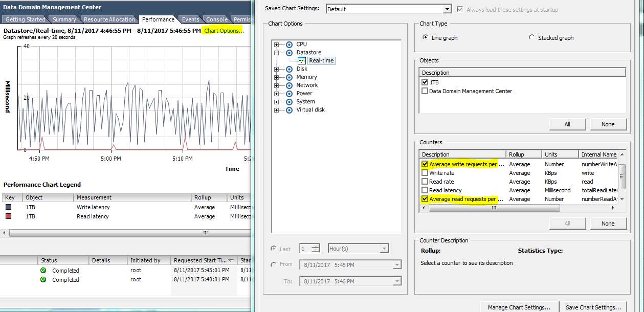Viewport: 644px width, 312px height.
Task: Click the Memory metric group icon
Action: [x=290, y=77]
